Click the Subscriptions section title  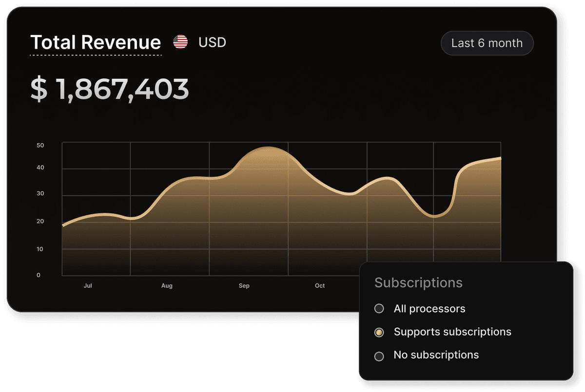[418, 283]
